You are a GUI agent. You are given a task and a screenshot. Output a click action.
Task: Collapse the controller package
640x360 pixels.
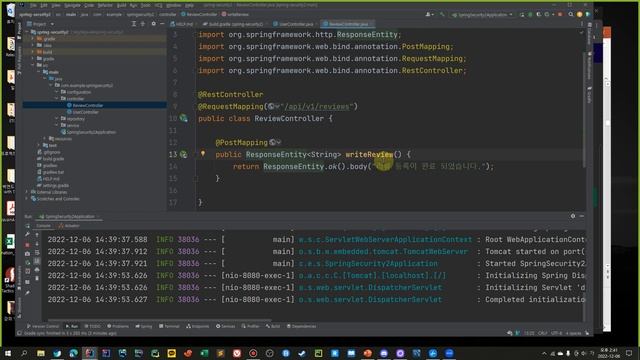pyautogui.click(x=56, y=99)
